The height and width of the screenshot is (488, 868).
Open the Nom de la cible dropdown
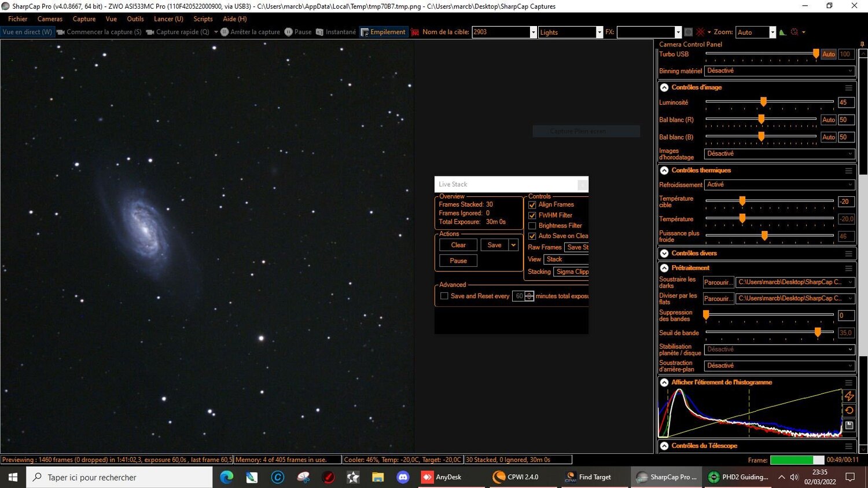point(532,32)
